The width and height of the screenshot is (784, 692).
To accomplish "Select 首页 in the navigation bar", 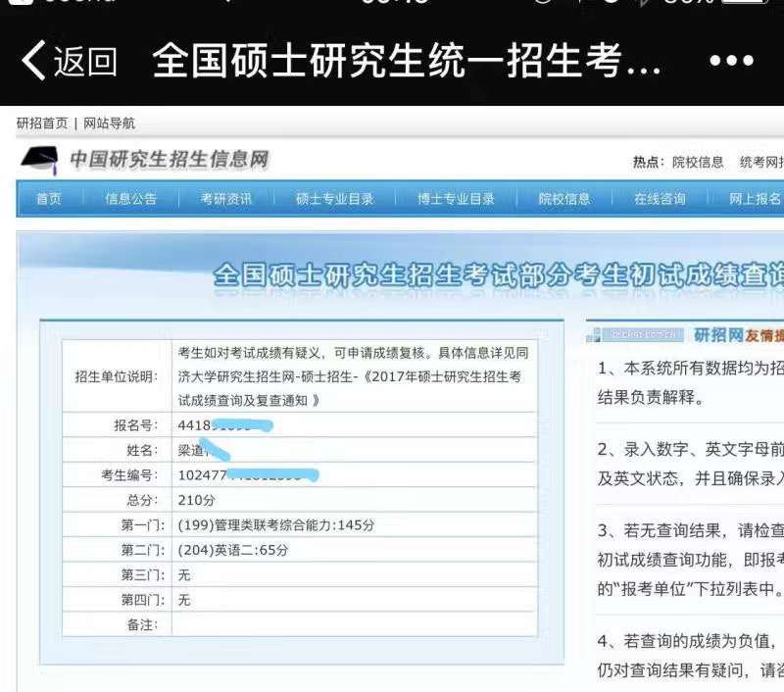I will tap(50, 198).
